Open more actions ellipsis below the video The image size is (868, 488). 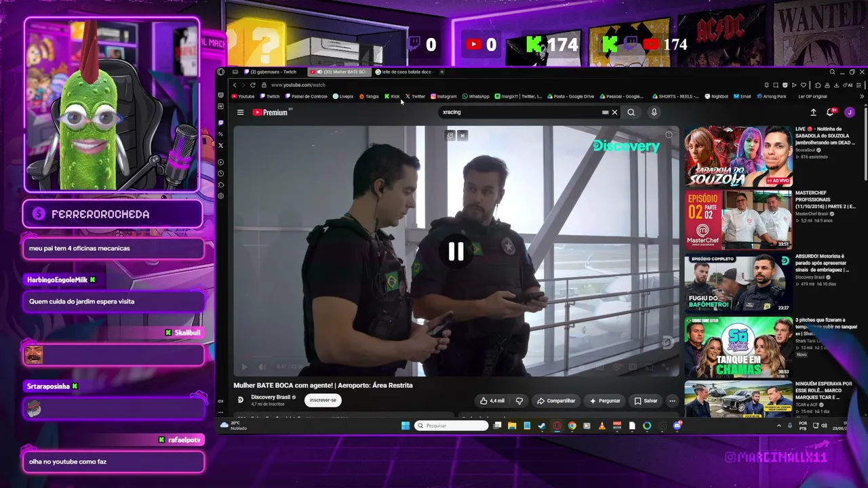point(672,401)
